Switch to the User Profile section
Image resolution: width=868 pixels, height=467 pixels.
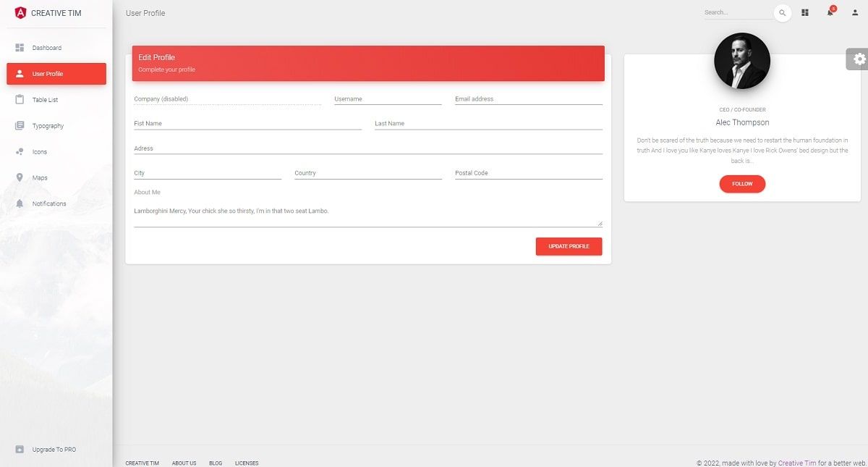tap(49, 73)
